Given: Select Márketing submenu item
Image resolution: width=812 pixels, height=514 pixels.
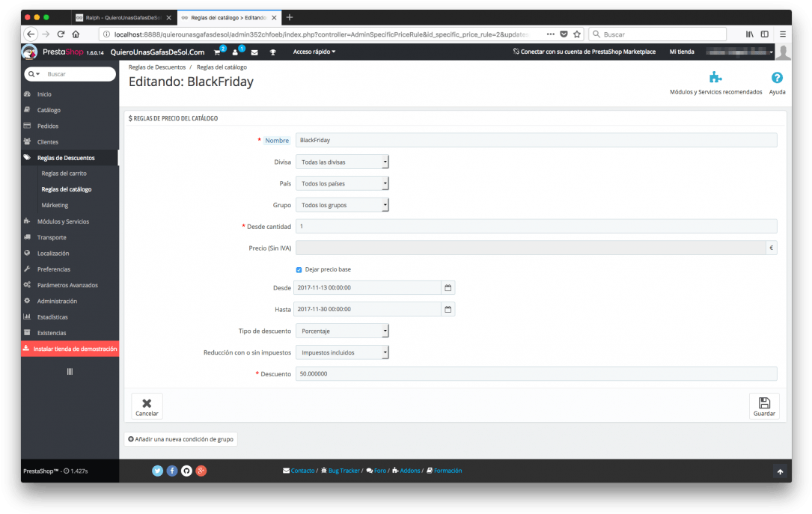Looking at the screenshot, I should tap(55, 206).
